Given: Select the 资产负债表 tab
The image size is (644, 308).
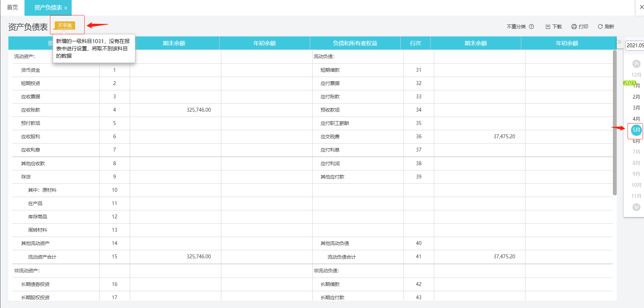Looking at the screenshot, I should 48,8.
